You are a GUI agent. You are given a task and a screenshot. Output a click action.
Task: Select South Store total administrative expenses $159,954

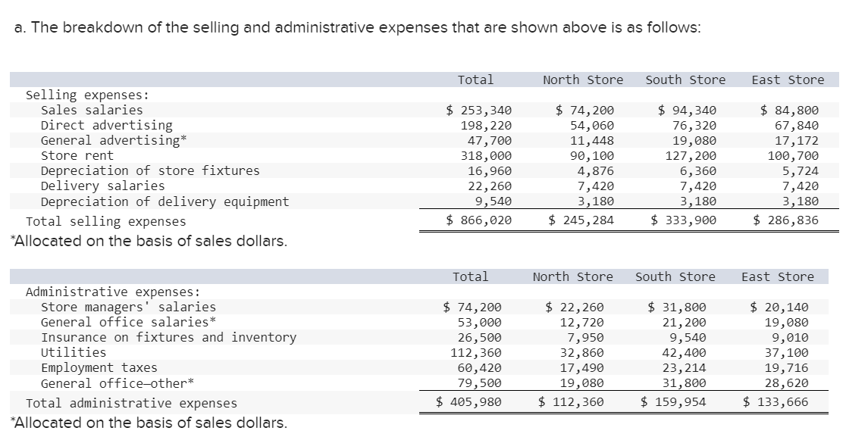[673, 402]
